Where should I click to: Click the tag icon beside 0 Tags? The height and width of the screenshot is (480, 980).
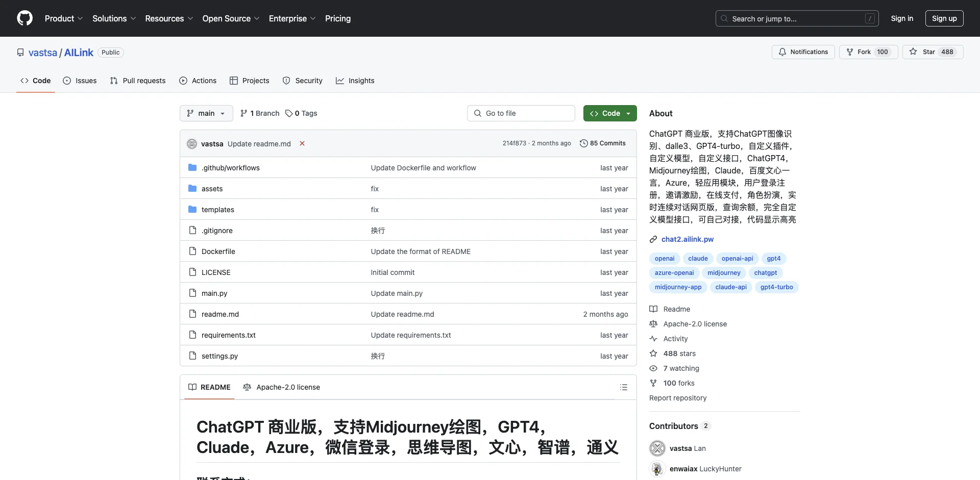click(289, 113)
